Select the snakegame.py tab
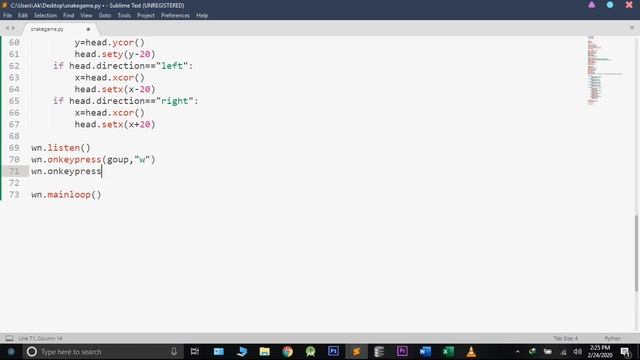 click(60, 29)
